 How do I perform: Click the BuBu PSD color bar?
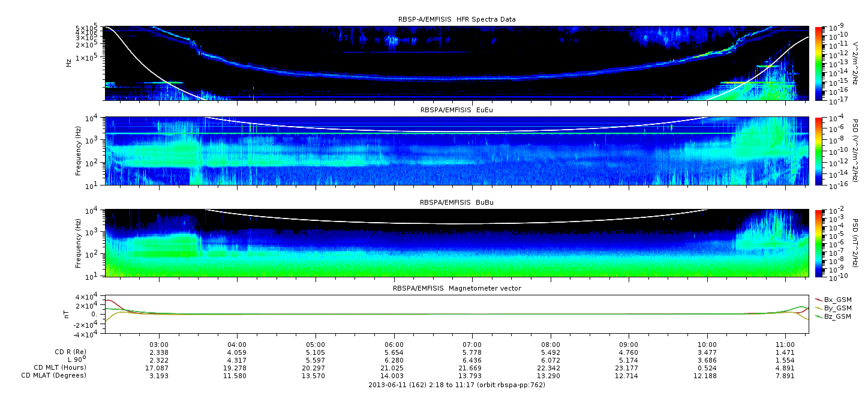pyautogui.click(x=819, y=243)
